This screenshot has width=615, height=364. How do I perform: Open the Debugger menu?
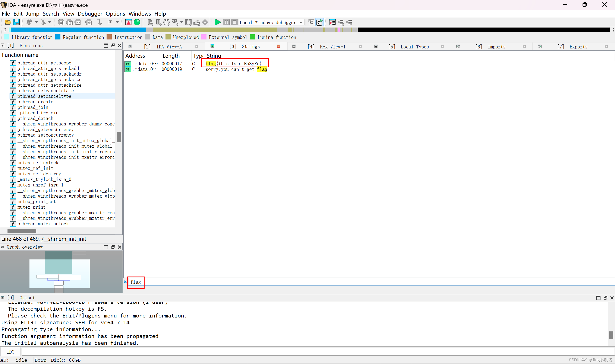pos(90,14)
